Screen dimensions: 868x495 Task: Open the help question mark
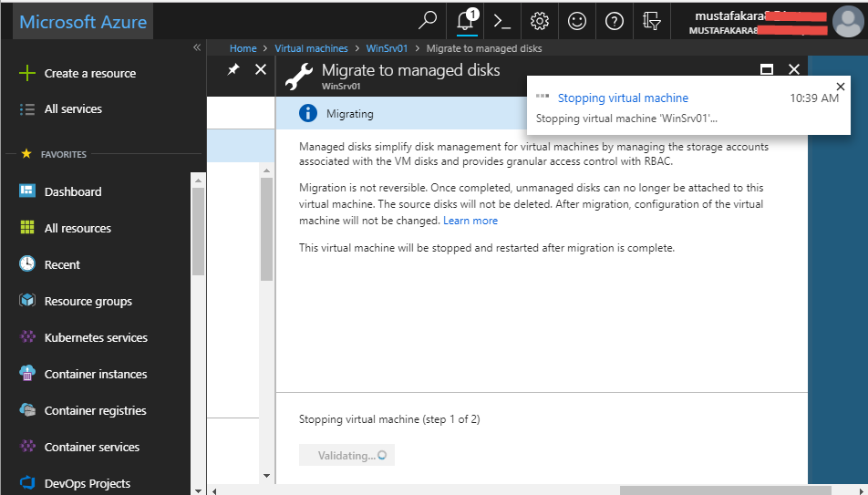614,21
